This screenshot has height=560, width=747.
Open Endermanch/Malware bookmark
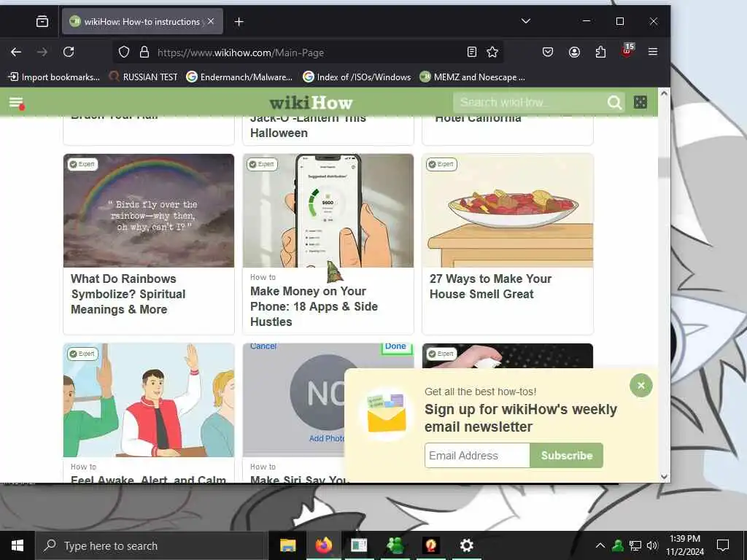pos(239,77)
